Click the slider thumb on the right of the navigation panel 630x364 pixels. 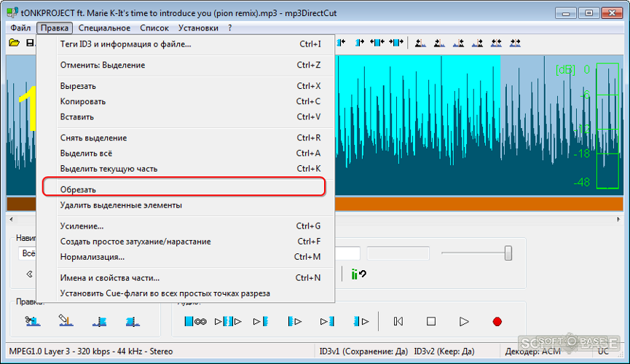coord(508,253)
